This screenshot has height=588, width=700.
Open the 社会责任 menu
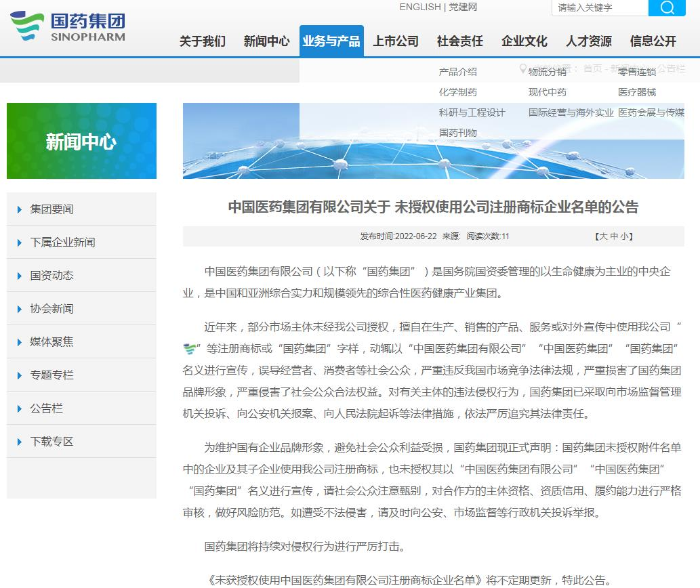pos(460,41)
